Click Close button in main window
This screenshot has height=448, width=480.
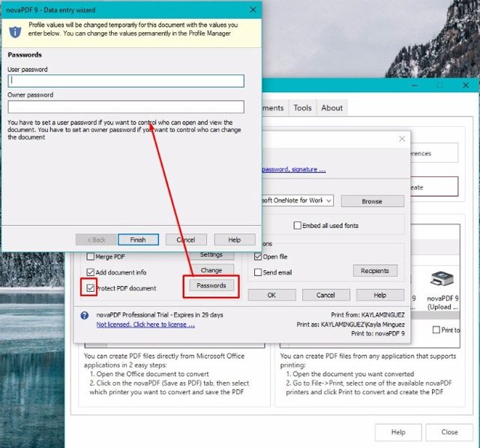point(449,432)
